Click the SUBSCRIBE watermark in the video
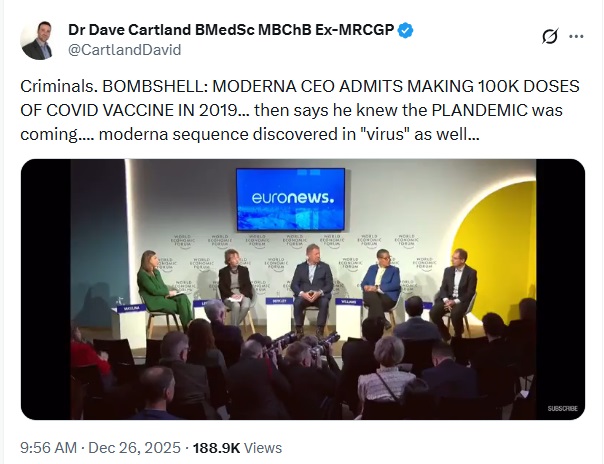Viewport: 604px width, 464px height. point(562,408)
